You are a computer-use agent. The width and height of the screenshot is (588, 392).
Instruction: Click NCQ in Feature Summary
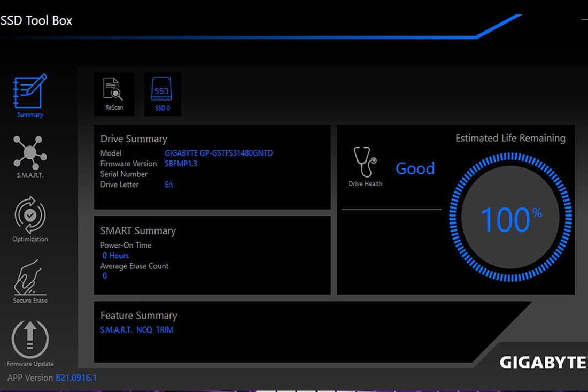(144, 330)
